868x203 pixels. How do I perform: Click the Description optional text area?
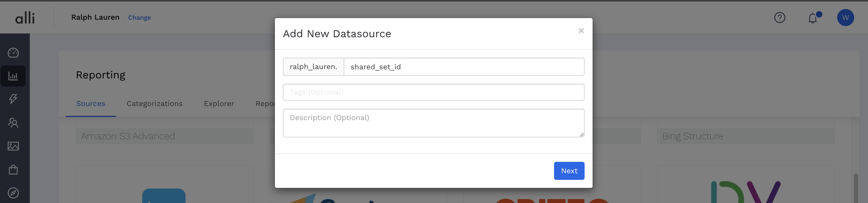click(x=433, y=123)
